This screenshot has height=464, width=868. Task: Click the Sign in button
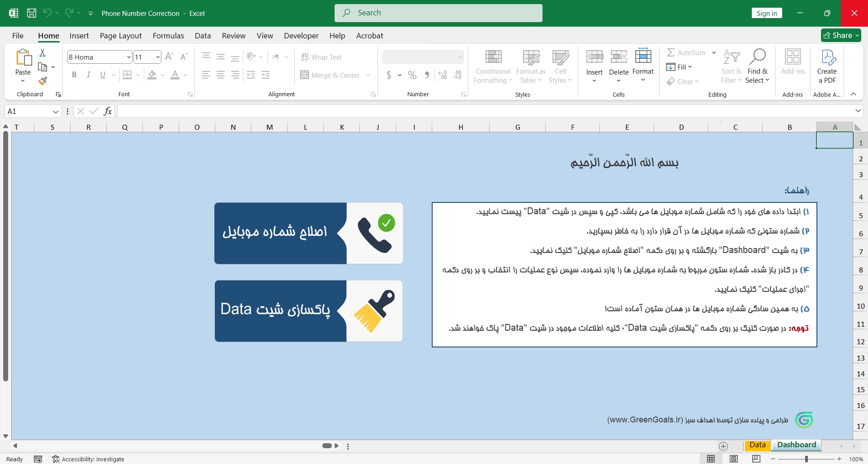pyautogui.click(x=766, y=13)
